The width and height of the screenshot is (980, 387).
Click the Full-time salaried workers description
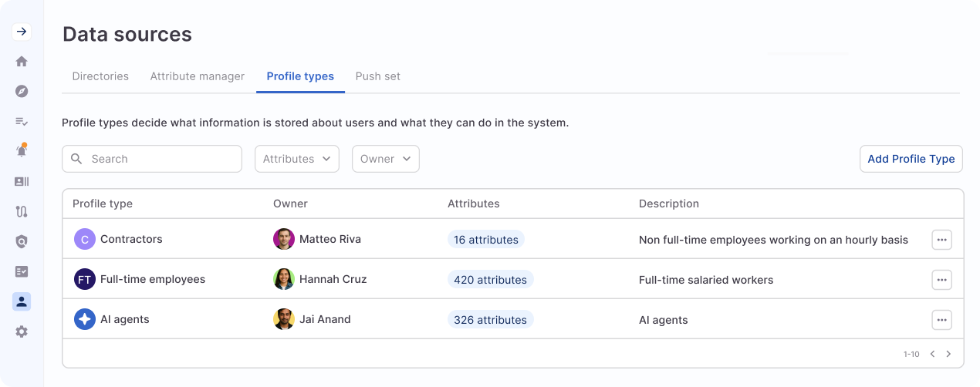click(706, 280)
